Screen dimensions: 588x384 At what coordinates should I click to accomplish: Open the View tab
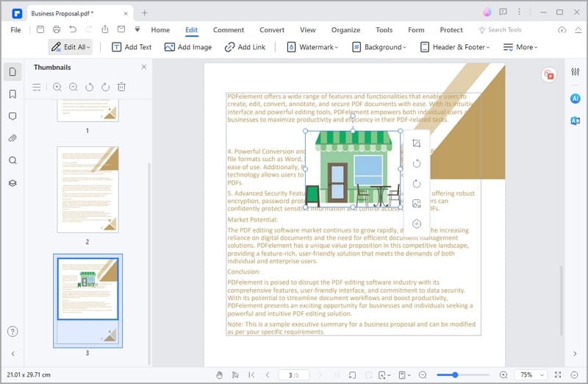(x=307, y=29)
